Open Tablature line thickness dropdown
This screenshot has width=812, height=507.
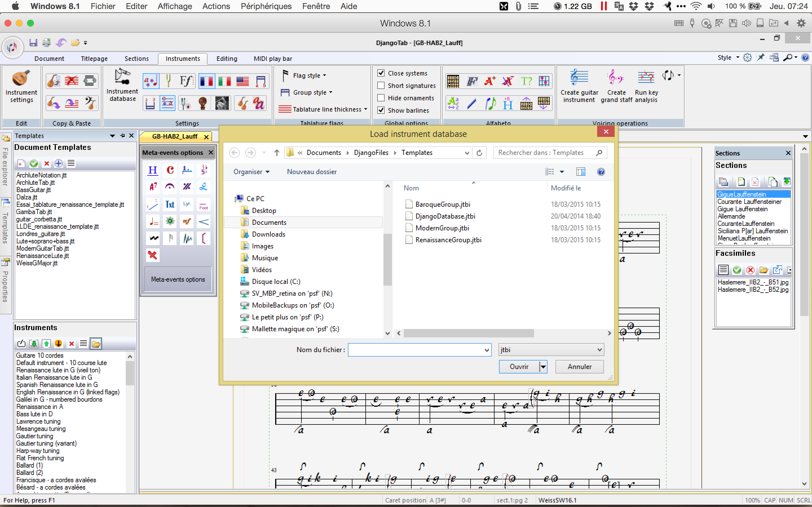tap(326, 109)
